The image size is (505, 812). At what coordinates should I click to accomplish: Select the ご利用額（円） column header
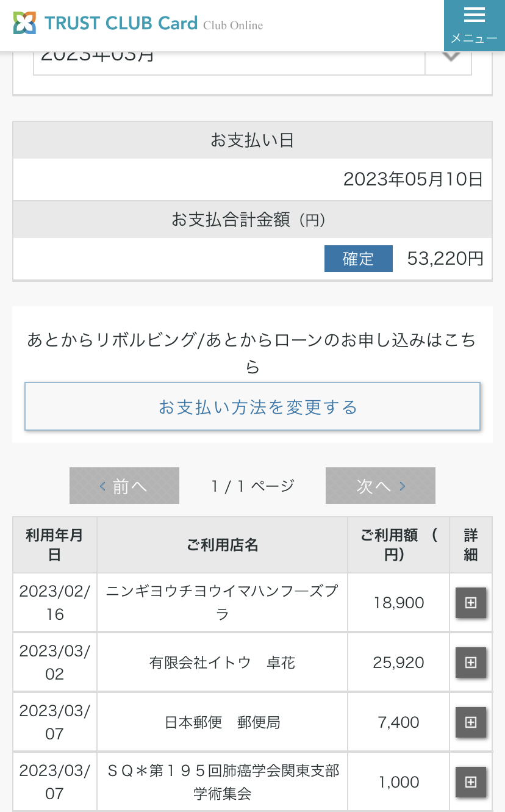point(398,545)
